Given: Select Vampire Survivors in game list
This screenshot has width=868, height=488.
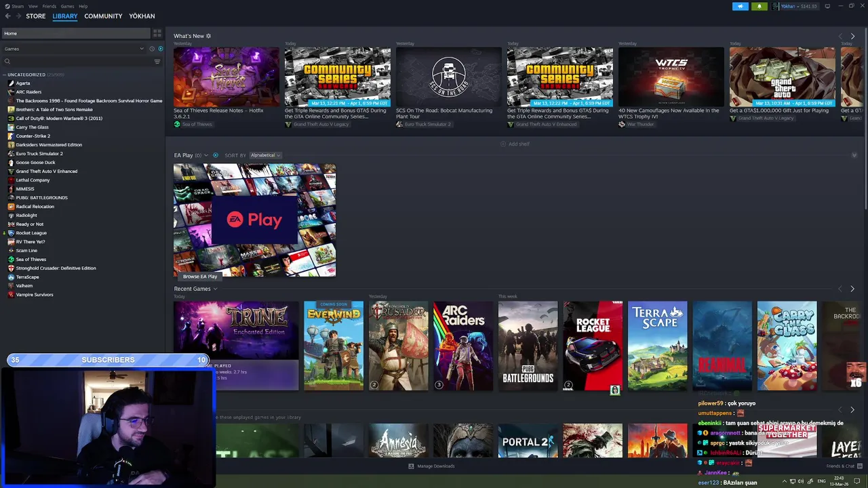Looking at the screenshot, I should point(35,294).
